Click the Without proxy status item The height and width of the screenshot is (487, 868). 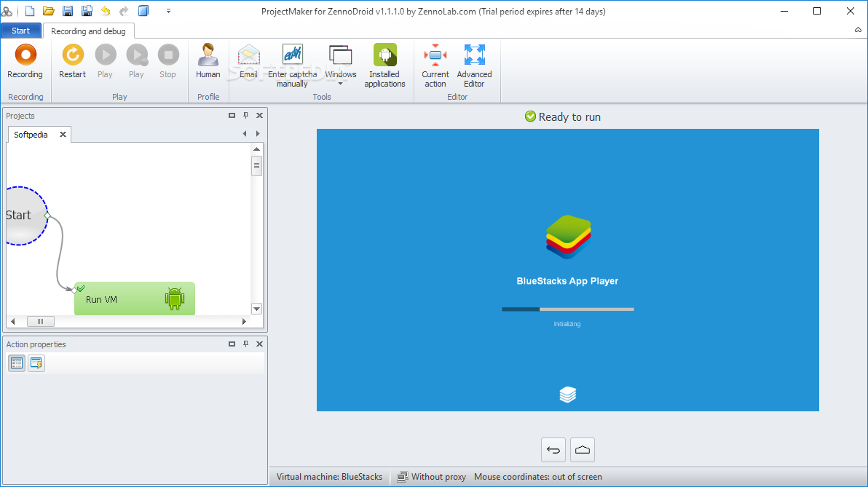coord(432,477)
